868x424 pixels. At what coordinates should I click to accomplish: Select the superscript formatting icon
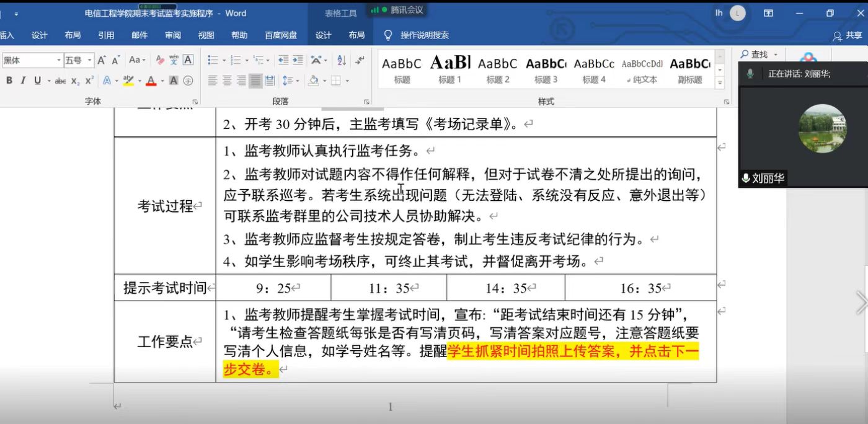[x=89, y=79]
